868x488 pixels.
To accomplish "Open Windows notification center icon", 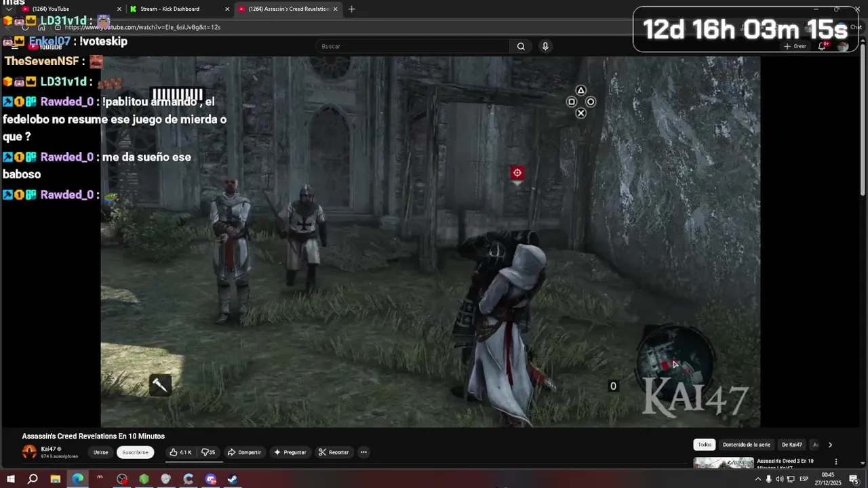I will (x=853, y=479).
